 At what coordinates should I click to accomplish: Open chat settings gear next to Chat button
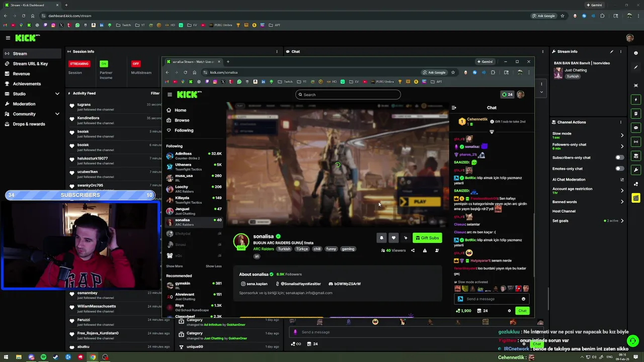click(509, 311)
